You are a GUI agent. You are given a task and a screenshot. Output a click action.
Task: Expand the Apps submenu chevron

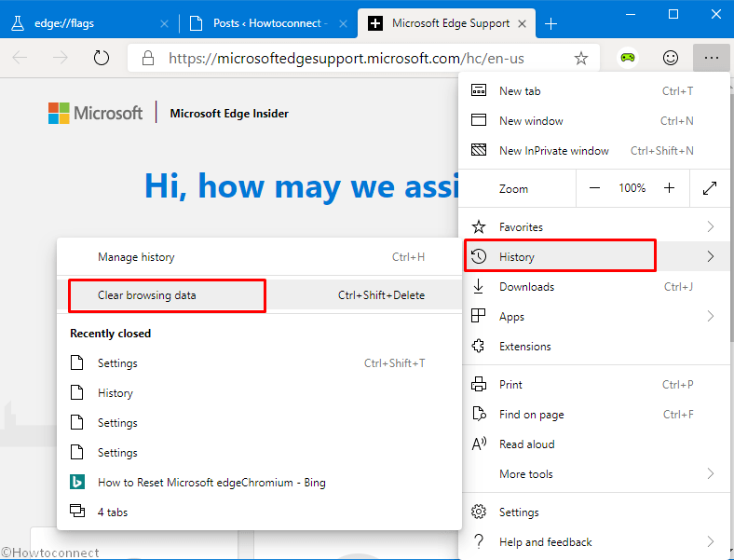tap(710, 317)
